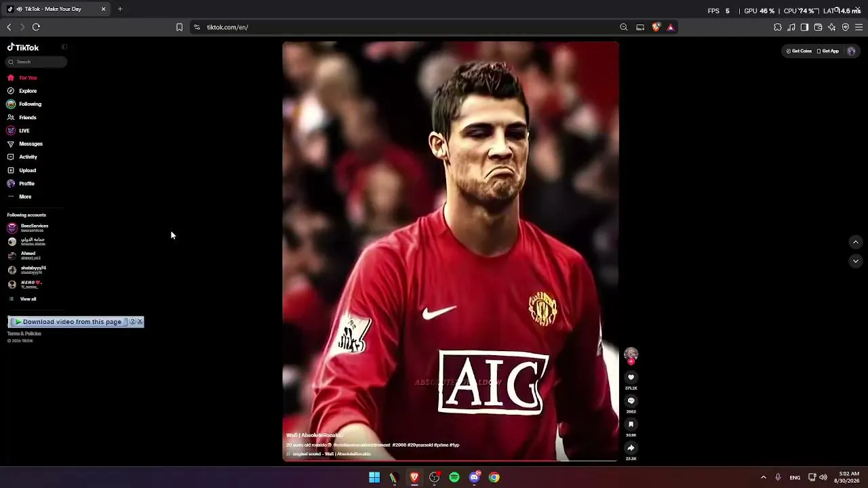The image size is (868, 488).
Task: Open the TikTok home logo
Action: click(x=23, y=47)
